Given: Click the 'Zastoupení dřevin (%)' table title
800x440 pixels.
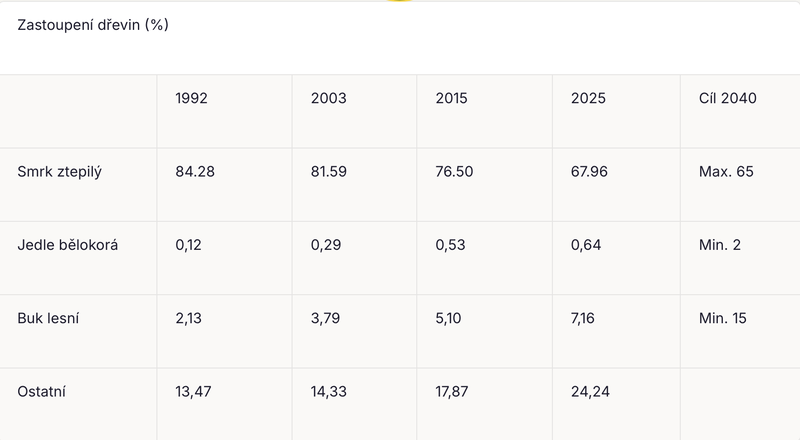Looking at the screenshot, I should [93, 25].
